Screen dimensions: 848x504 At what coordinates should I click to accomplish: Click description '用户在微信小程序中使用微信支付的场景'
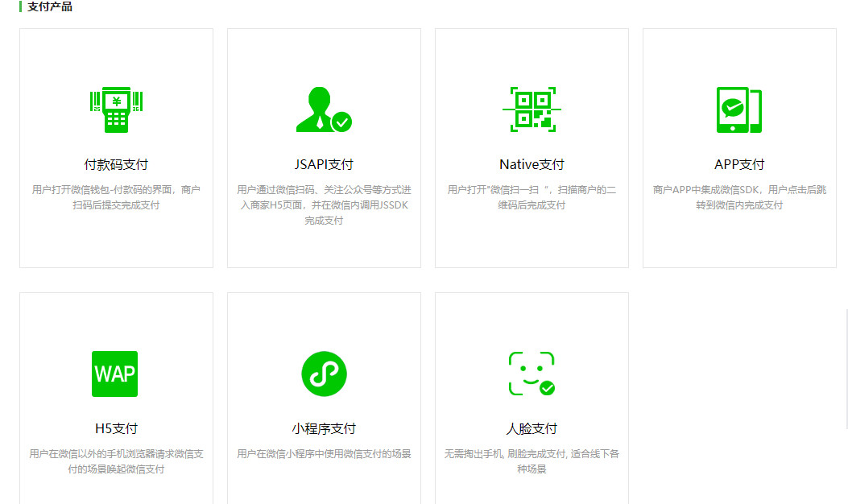(x=324, y=454)
